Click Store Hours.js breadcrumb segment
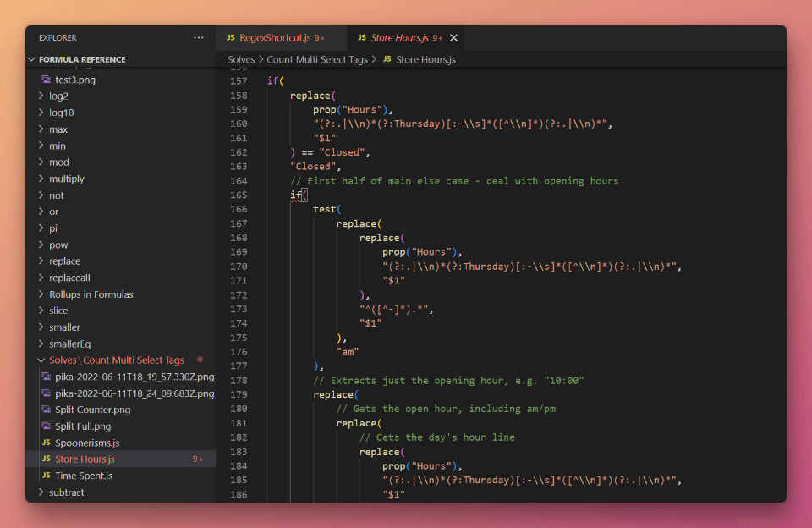The image size is (812, 528). tap(425, 59)
